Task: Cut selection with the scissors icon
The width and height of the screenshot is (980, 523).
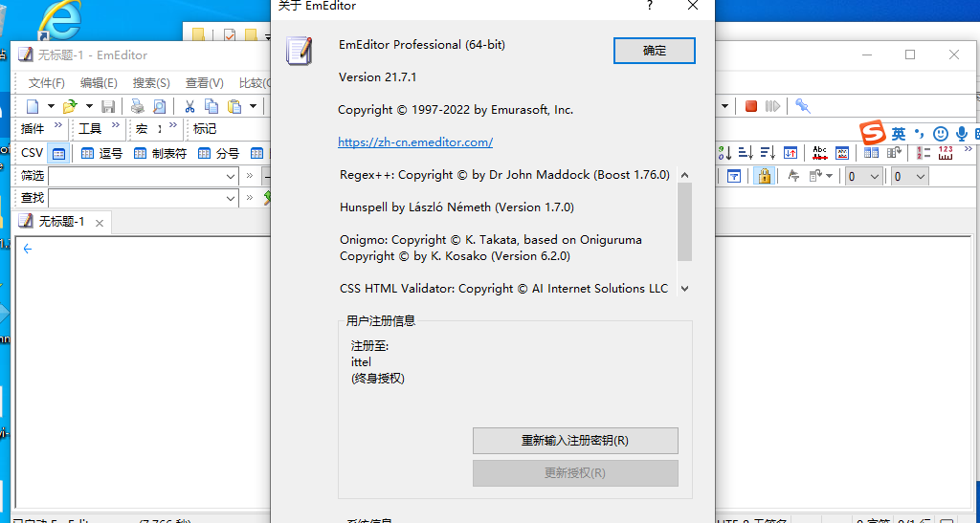Action: pyautogui.click(x=189, y=107)
